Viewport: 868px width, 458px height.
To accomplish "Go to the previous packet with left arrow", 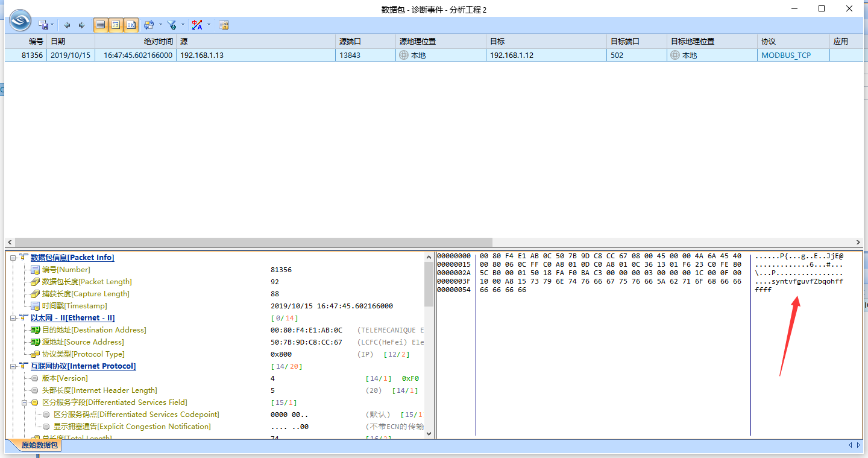I will click(x=67, y=25).
